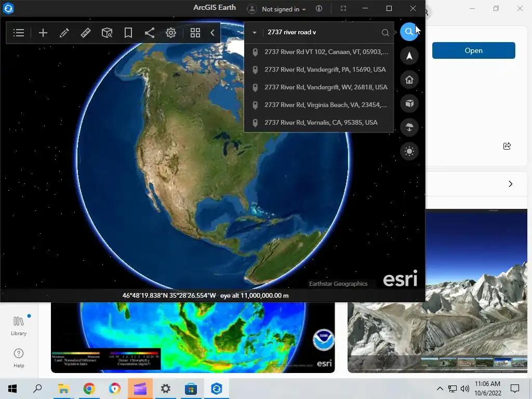The height and width of the screenshot is (399, 532).
Task: Click the Add data plus icon
Action: 43,33
